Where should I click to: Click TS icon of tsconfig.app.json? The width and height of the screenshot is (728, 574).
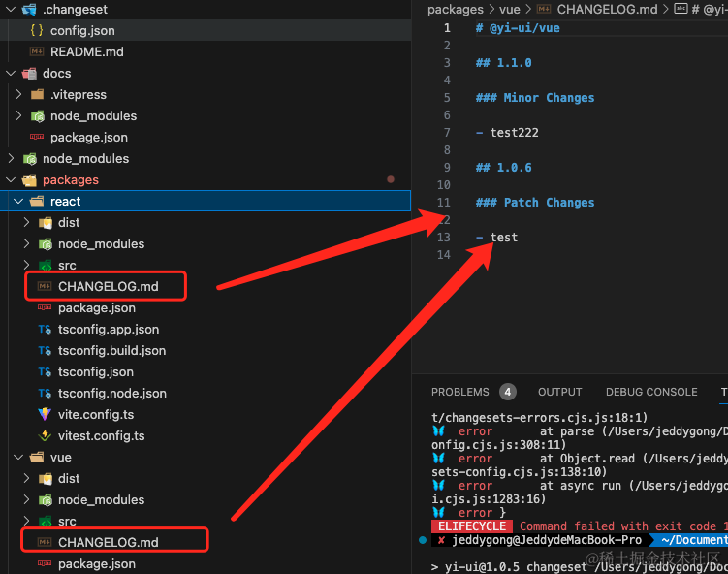tap(45, 330)
